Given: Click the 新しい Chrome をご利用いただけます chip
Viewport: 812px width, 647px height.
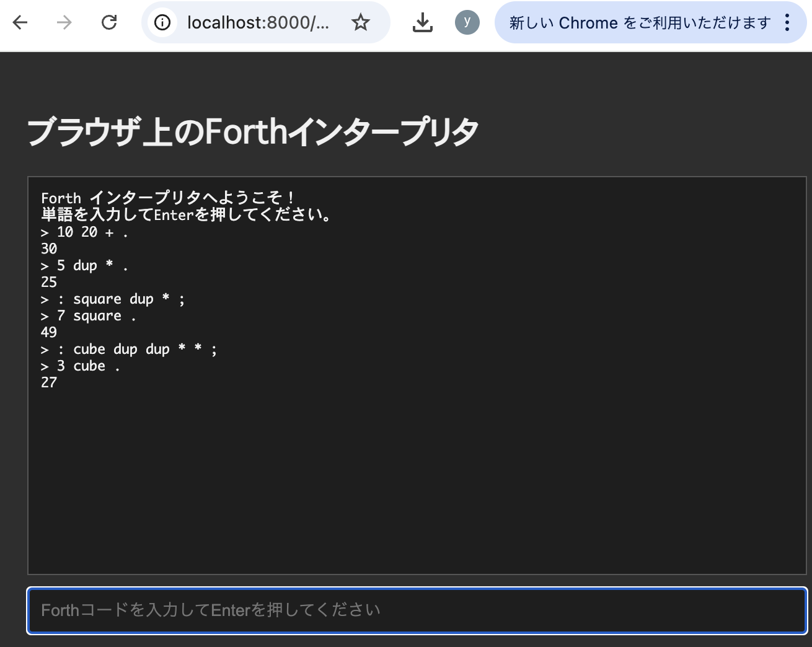Looking at the screenshot, I should point(640,23).
